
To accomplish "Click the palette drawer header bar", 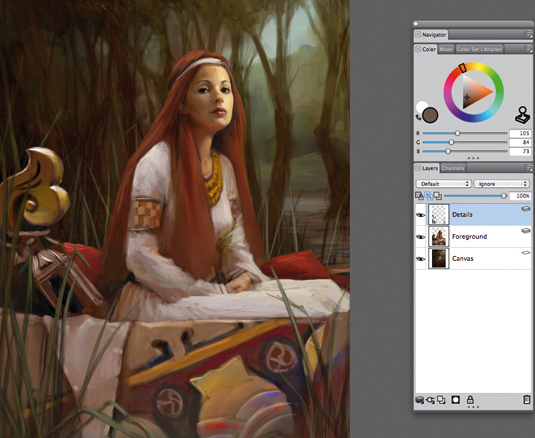I will 473,24.
